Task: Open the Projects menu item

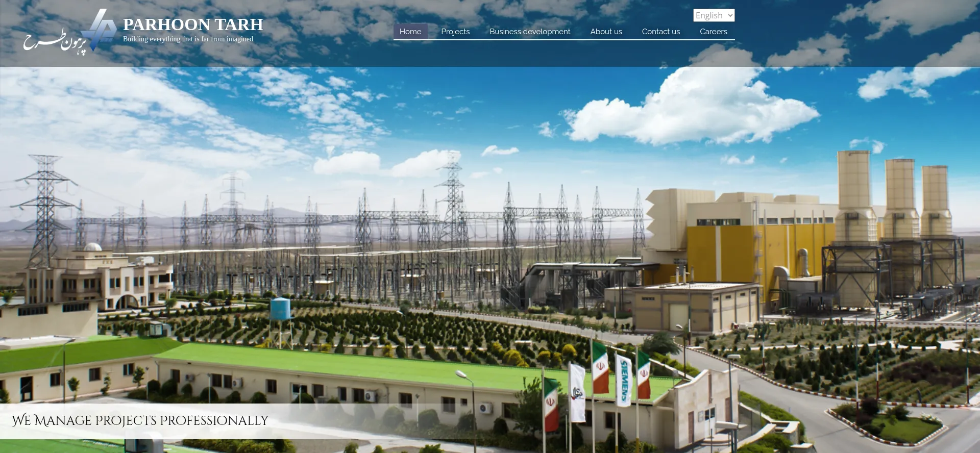Action: pyautogui.click(x=455, y=32)
